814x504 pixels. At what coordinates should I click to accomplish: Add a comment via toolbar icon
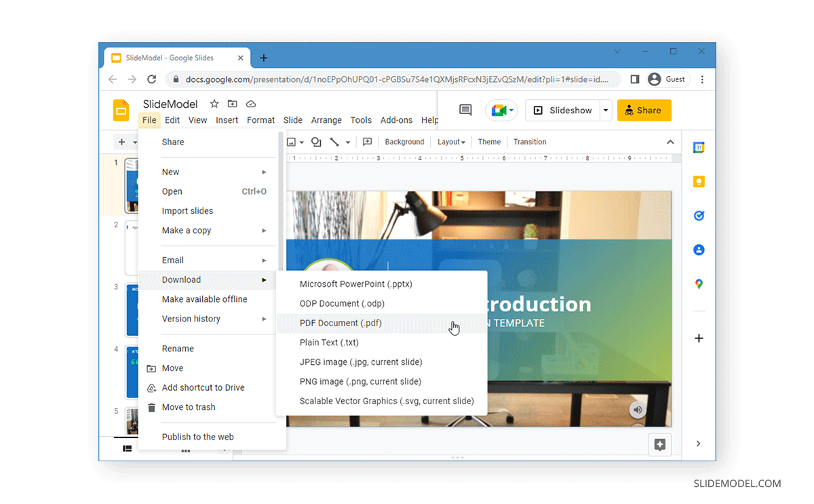[367, 142]
